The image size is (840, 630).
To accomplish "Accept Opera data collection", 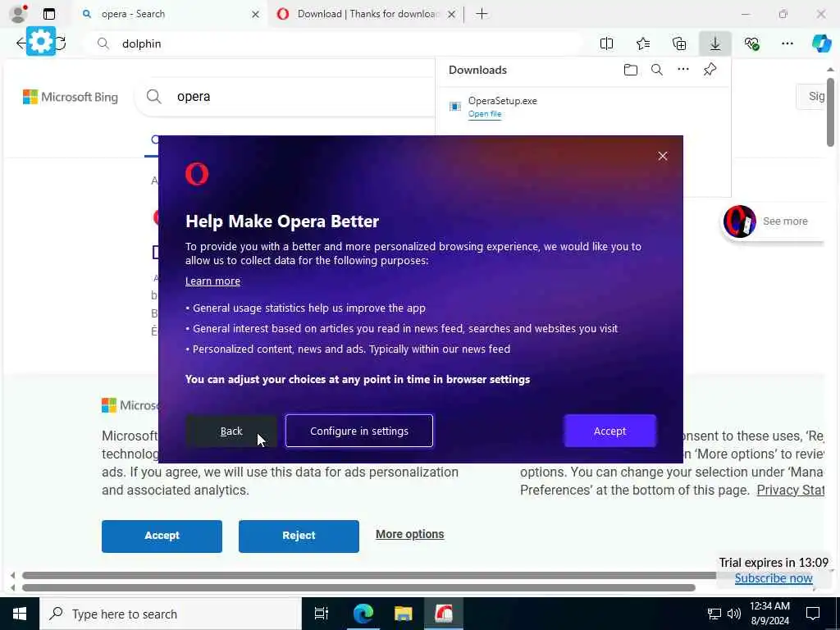I will (609, 431).
